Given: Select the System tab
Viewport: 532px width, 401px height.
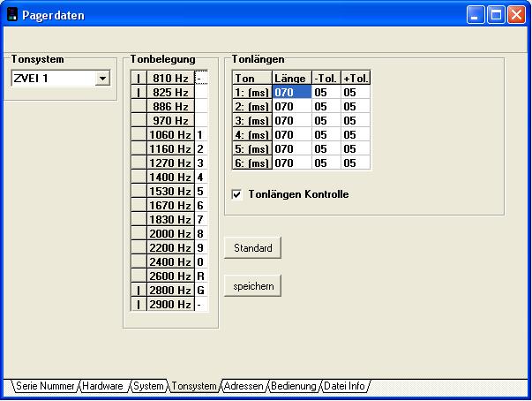Looking at the screenshot, I should click(x=147, y=386).
